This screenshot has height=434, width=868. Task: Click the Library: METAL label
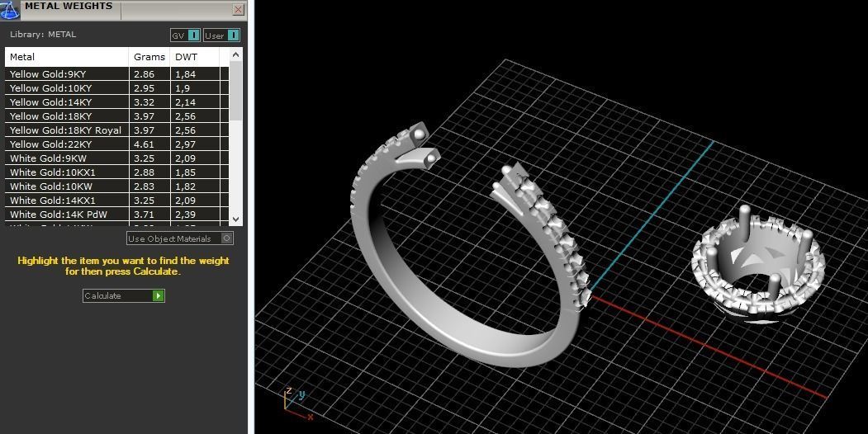[x=43, y=35]
